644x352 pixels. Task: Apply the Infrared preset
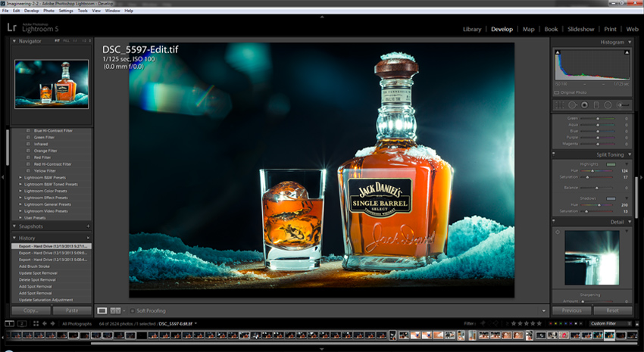[x=41, y=144]
